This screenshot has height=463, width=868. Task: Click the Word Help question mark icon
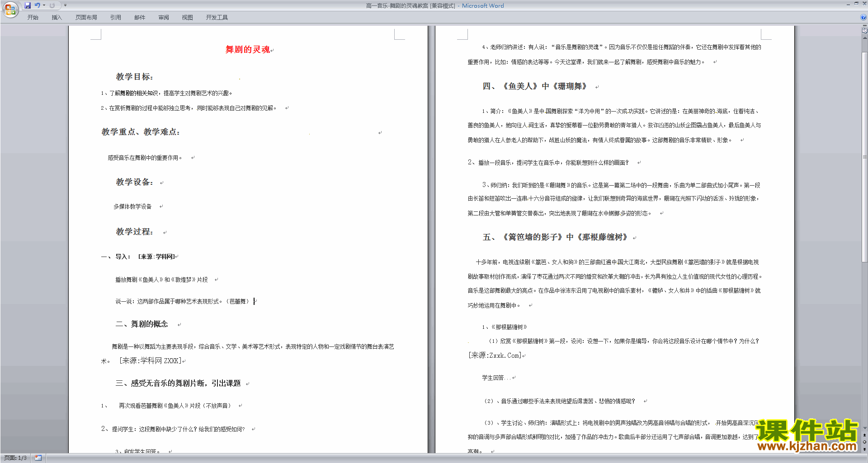[x=863, y=17]
